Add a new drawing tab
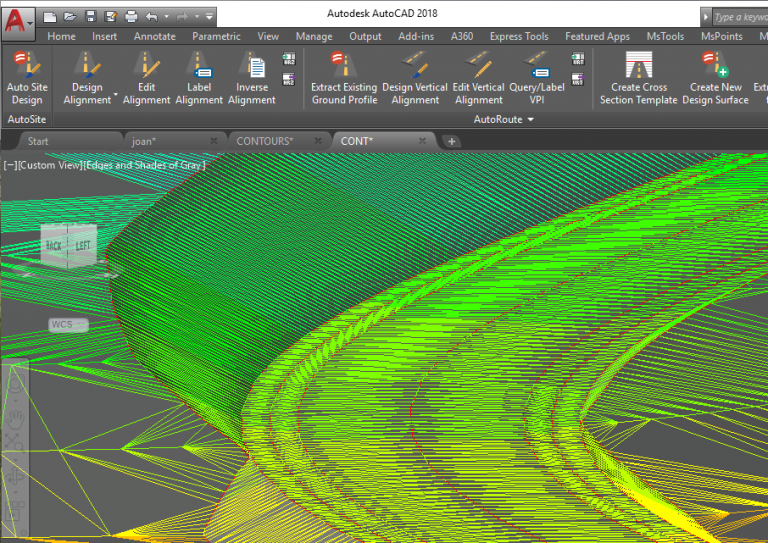Screen dimensions: 768x543 pyautogui.click(x=451, y=141)
